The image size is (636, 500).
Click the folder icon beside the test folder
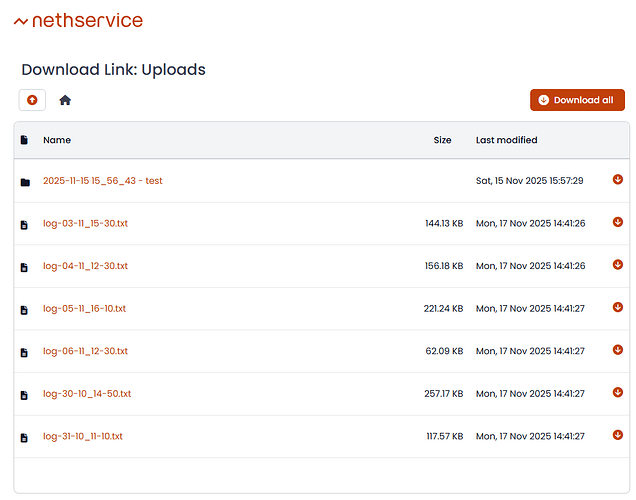coord(25,182)
